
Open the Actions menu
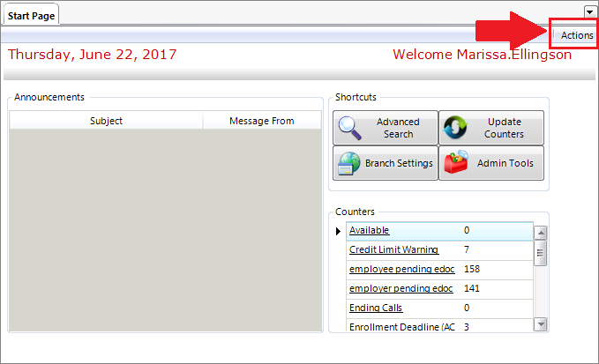(577, 35)
